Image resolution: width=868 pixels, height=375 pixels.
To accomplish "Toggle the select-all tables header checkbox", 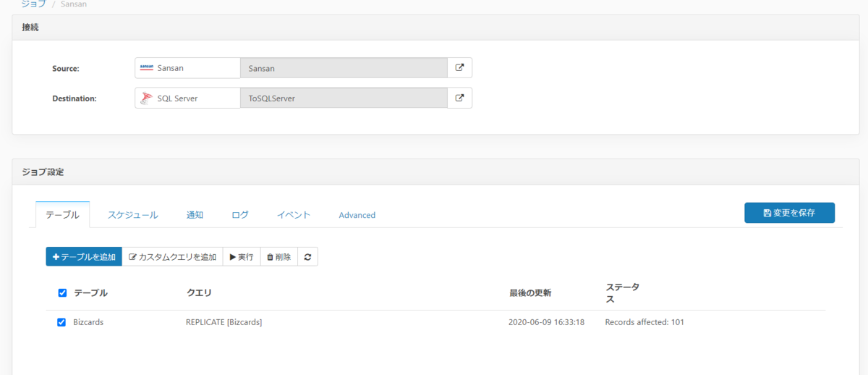I will tap(62, 293).
